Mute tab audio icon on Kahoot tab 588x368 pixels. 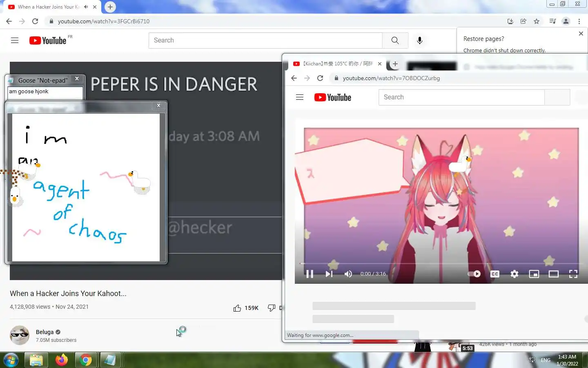86,7
